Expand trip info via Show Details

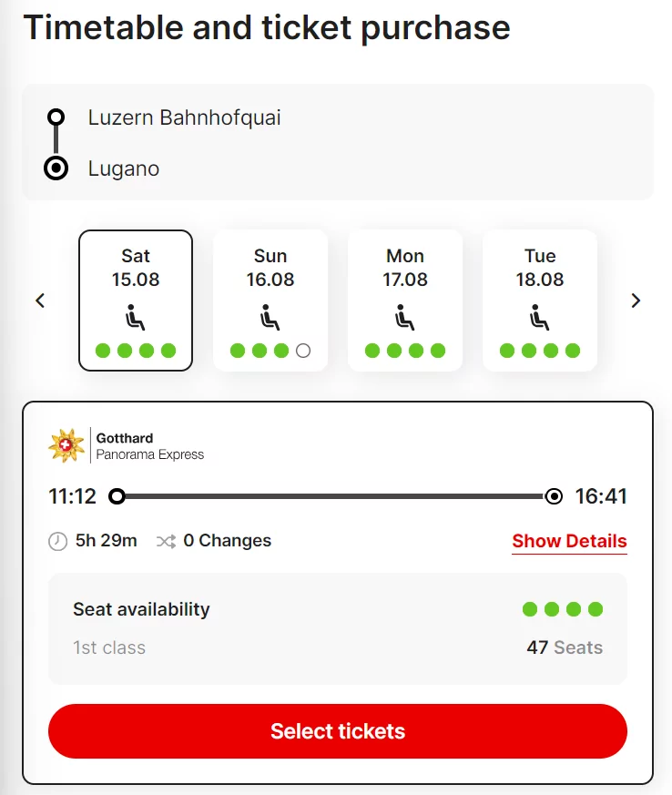[569, 541]
